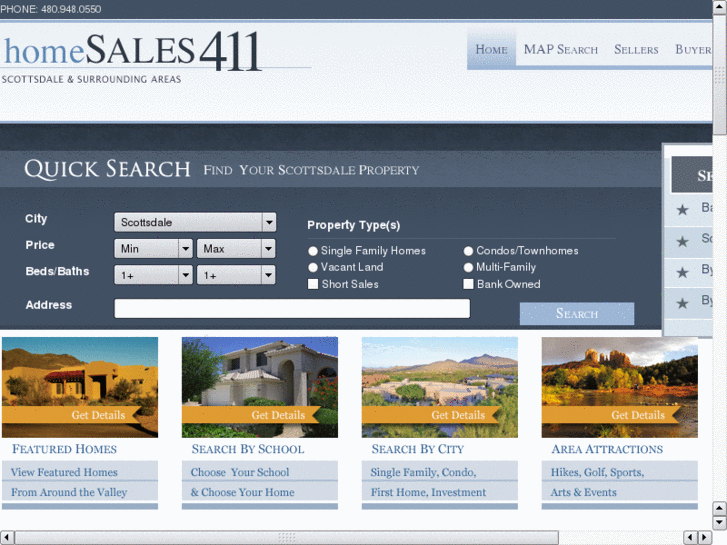The width and height of the screenshot is (727, 545).
Task: Check the Bank Owned checkbox
Action: 468,284
